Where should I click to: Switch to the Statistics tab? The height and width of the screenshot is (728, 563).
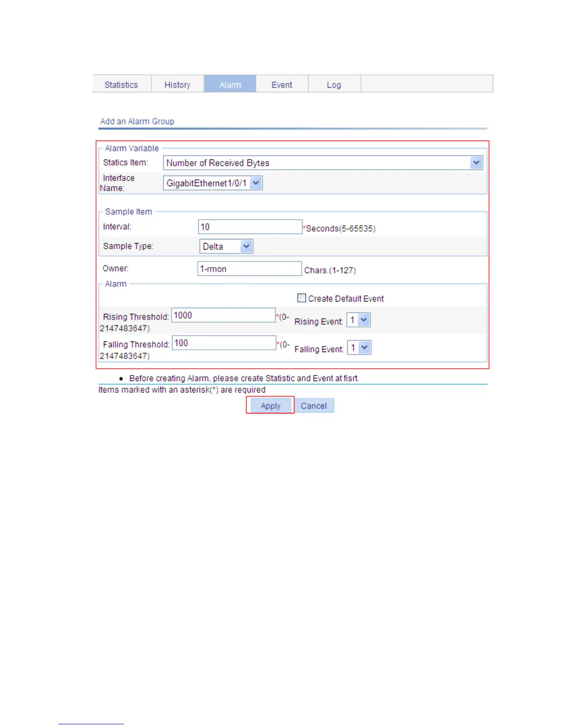121,85
